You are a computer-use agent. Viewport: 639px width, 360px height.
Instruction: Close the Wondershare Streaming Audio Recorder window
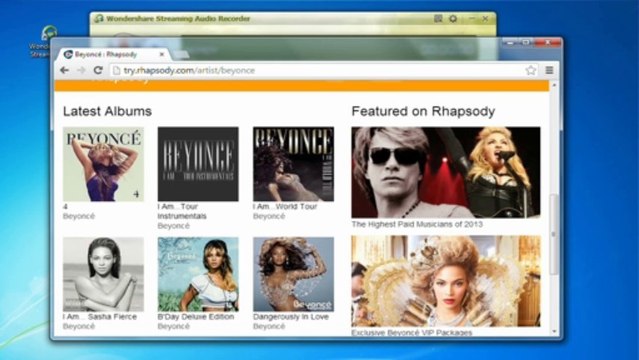(485, 18)
